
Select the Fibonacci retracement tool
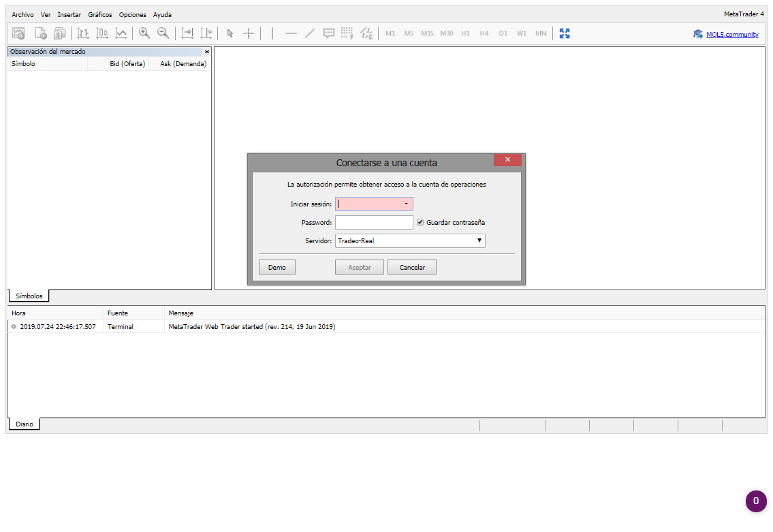click(x=347, y=33)
